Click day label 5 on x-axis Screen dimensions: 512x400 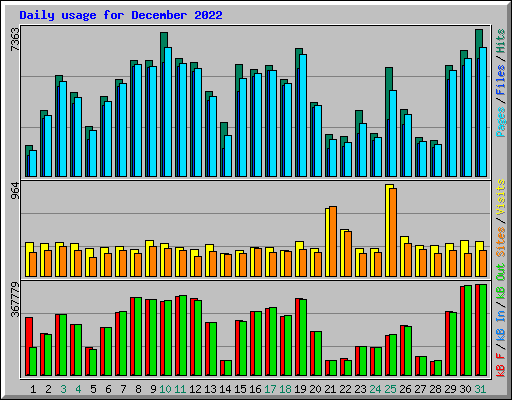pos(93,389)
